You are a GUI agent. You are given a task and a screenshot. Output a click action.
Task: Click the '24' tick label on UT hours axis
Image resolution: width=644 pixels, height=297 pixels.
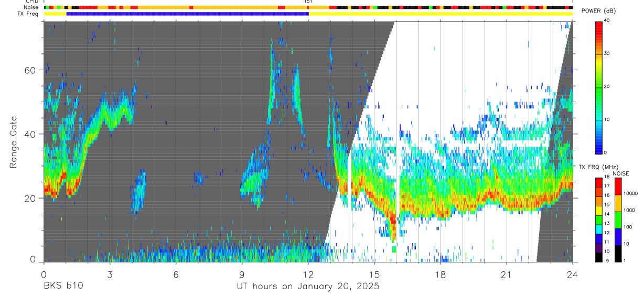[x=573, y=274]
